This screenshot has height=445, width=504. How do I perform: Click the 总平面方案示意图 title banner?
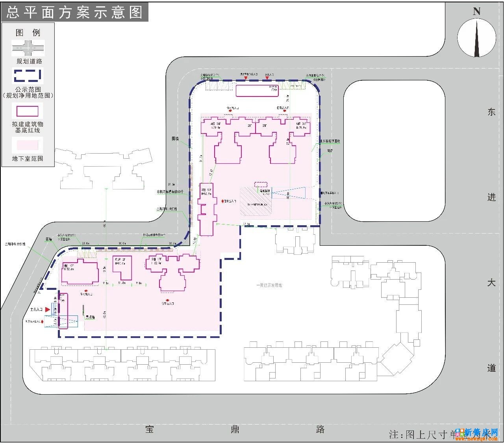pos(75,12)
